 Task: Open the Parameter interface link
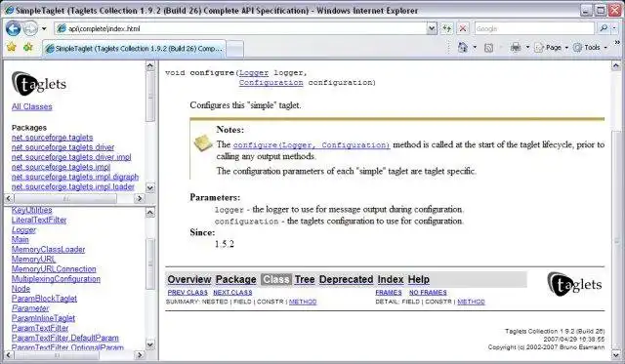point(30,308)
